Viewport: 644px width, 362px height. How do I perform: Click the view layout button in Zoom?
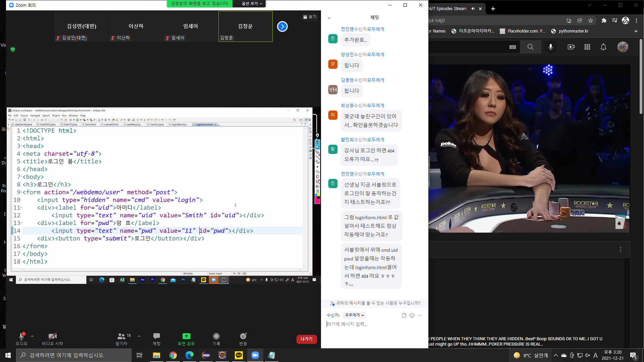pos(310,17)
